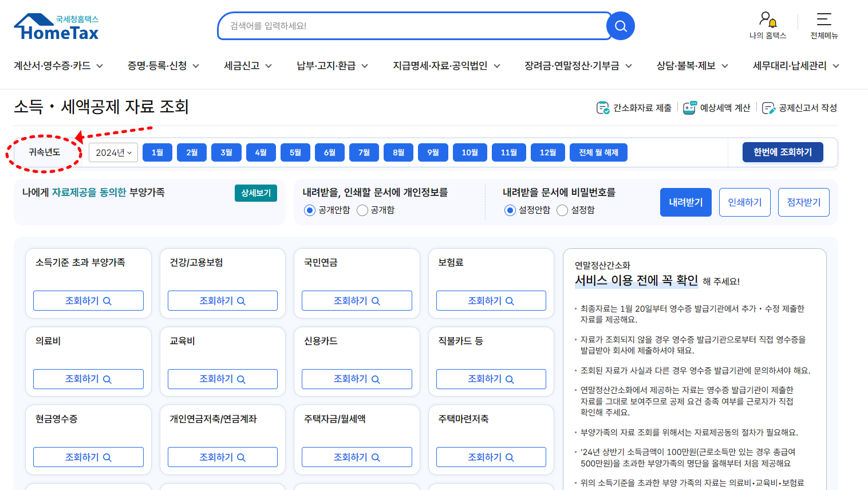Click 조회하기 for 주택마련저축
The image size is (868, 490).
(491, 457)
